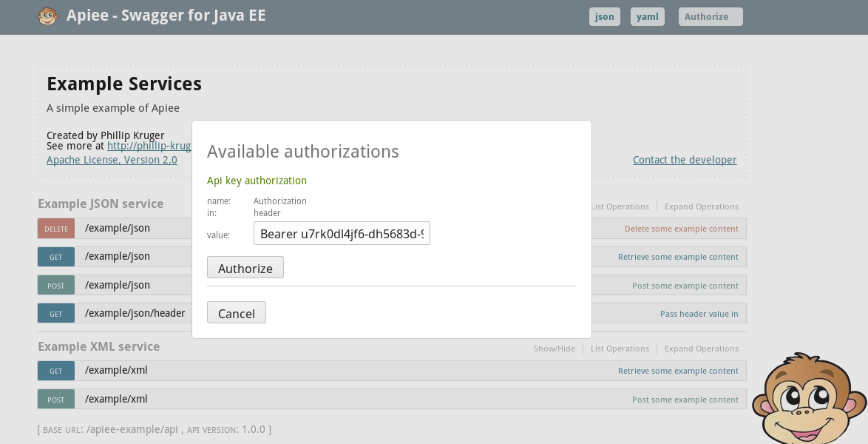Click the 'A simple example of Apiee' text
This screenshot has width=868, height=444.
tap(113, 108)
